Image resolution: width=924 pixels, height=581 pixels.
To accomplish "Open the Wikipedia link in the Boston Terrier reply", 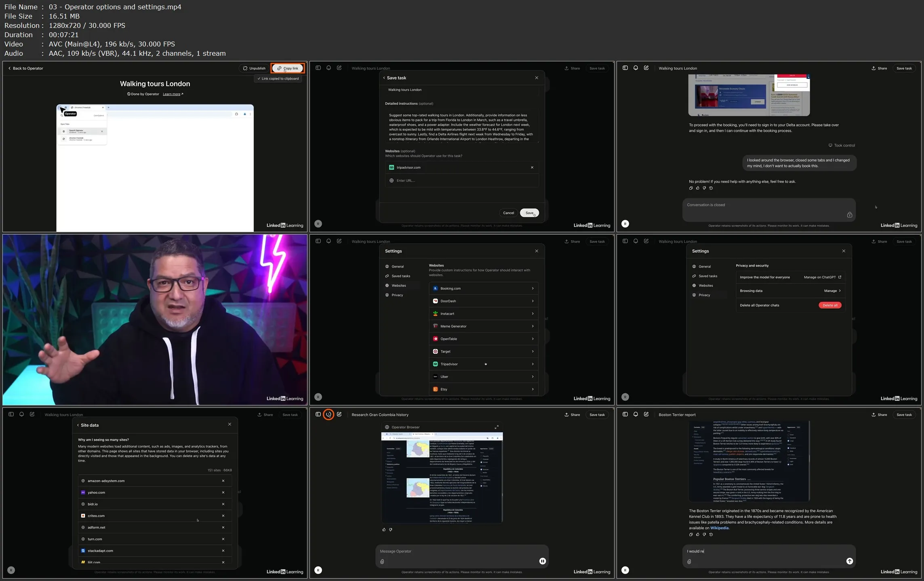I will (x=720, y=528).
